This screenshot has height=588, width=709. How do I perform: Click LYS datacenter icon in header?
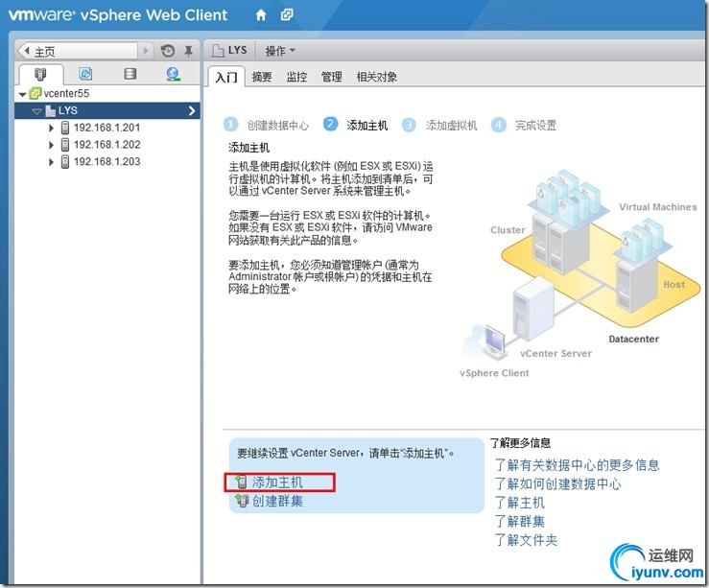pyautogui.click(x=218, y=51)
